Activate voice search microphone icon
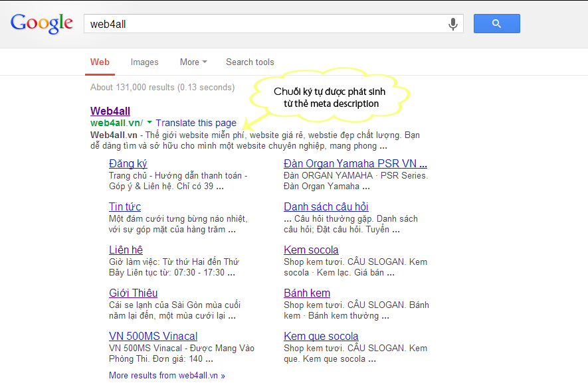588x389 pixels. click(453, 24)
